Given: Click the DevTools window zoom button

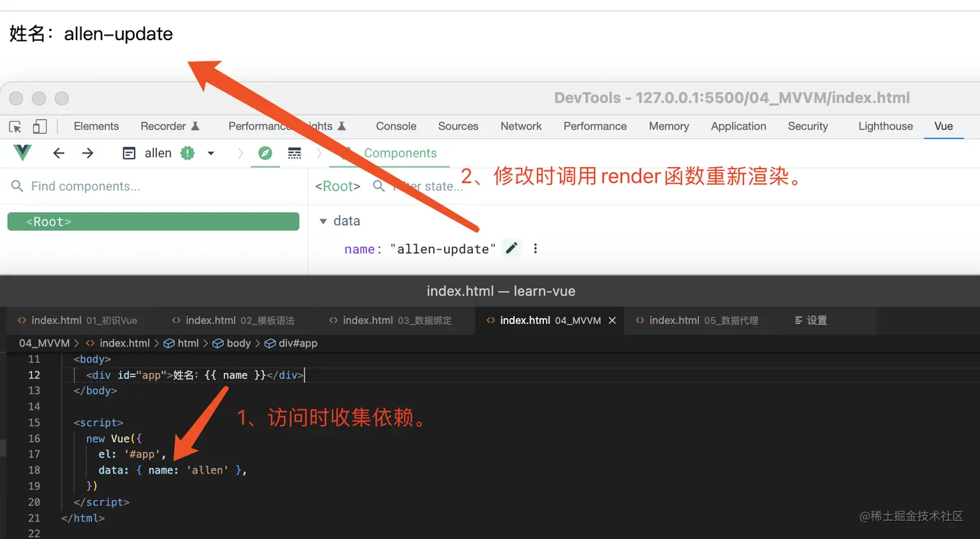Looking at the screenshot, I should coord(62,98).
